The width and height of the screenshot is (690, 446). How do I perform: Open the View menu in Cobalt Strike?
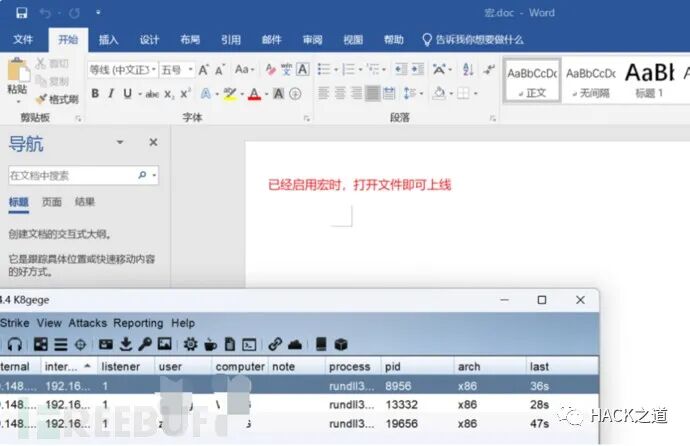point(49,323)
